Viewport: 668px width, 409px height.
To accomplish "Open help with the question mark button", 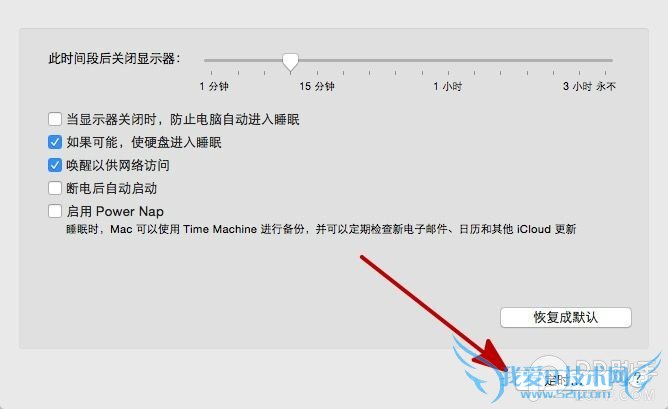I will pyautogui.click(x=636, y=378).
